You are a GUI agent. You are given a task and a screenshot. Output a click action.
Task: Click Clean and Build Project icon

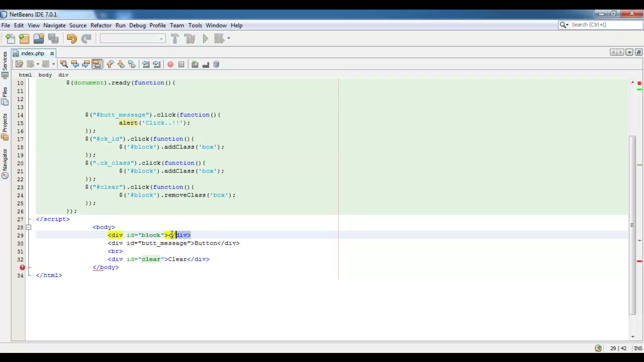(190, 39)
